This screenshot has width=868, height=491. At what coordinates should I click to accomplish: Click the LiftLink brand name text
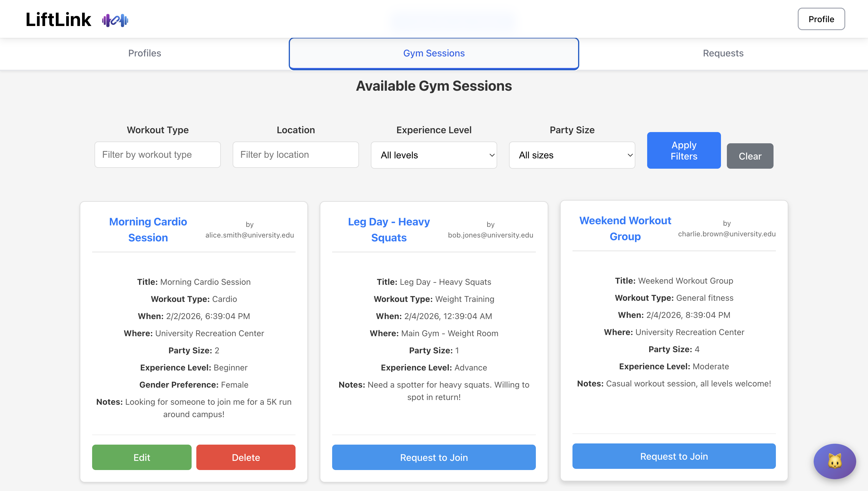pos(58,19)
